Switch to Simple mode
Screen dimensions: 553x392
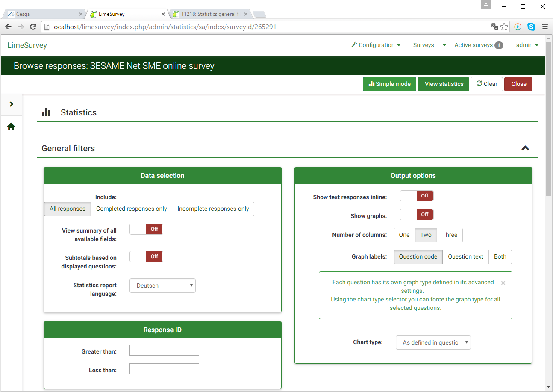(389, 84)
